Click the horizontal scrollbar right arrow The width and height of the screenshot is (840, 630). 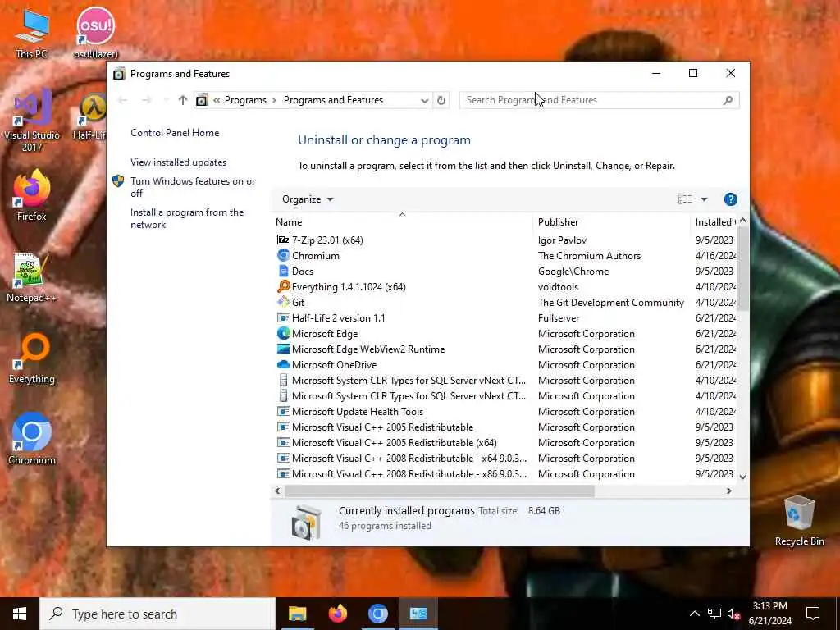point(728,491)
